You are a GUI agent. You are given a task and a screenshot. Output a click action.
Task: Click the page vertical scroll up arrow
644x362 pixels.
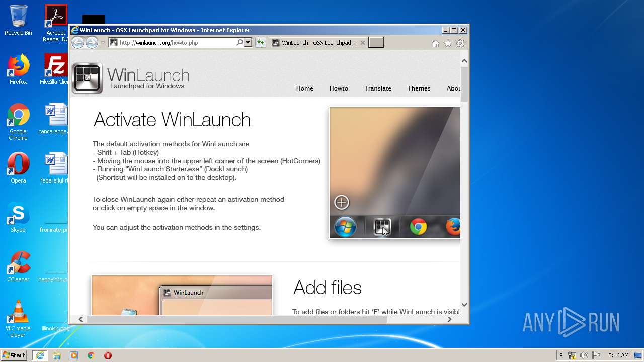pos(464,61)
